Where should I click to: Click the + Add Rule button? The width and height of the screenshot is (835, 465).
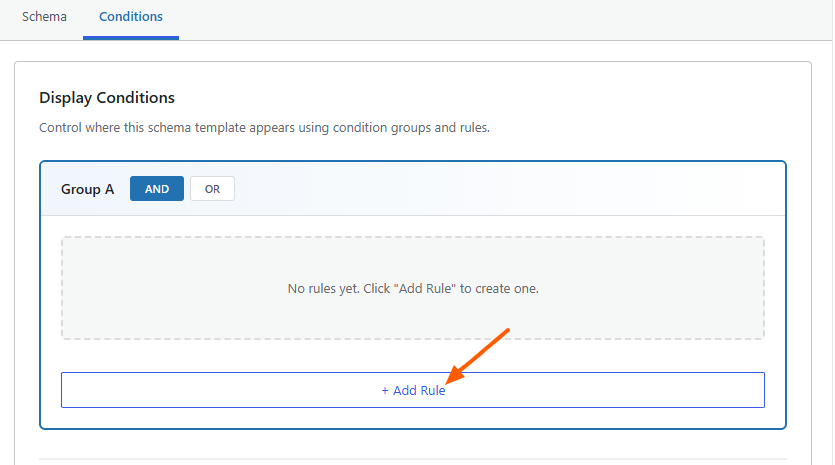[413, 390]
